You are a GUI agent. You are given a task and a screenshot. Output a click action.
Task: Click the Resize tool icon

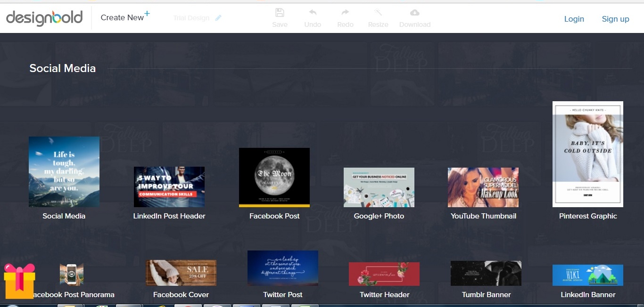[x=378, y=13]
